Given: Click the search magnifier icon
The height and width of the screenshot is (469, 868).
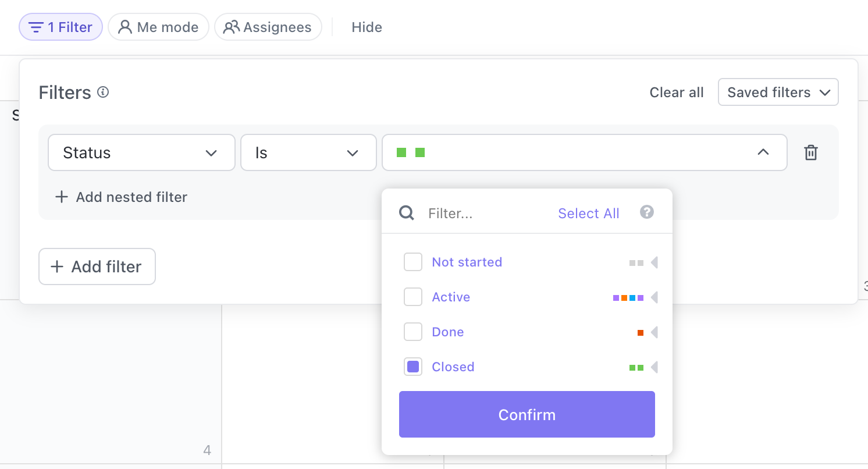Looking at the screenshot, I should tap(407, 214).
